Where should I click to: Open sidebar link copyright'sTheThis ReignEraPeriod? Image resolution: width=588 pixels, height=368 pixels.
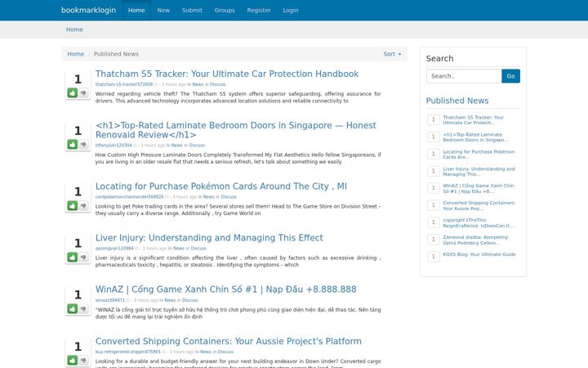(x=478, y=223)
